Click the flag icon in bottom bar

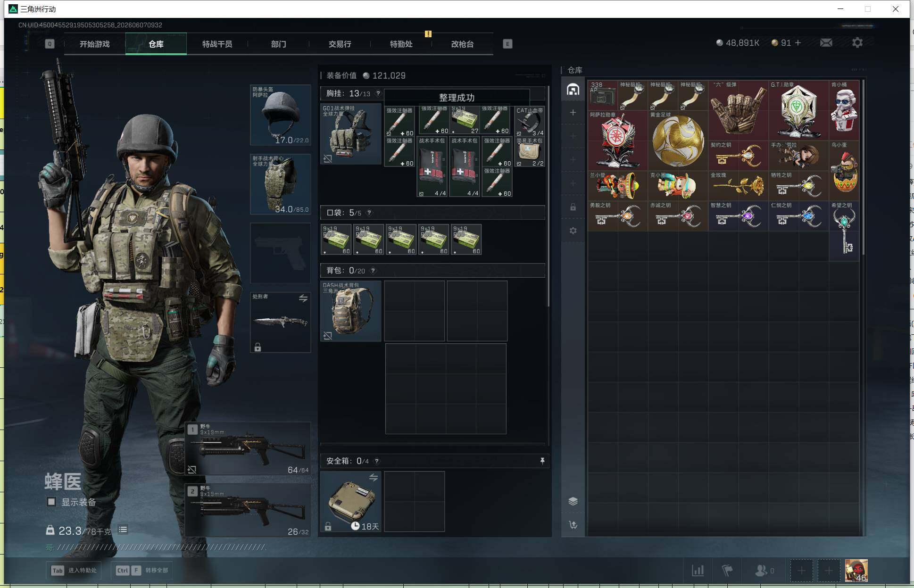[727, 571]
